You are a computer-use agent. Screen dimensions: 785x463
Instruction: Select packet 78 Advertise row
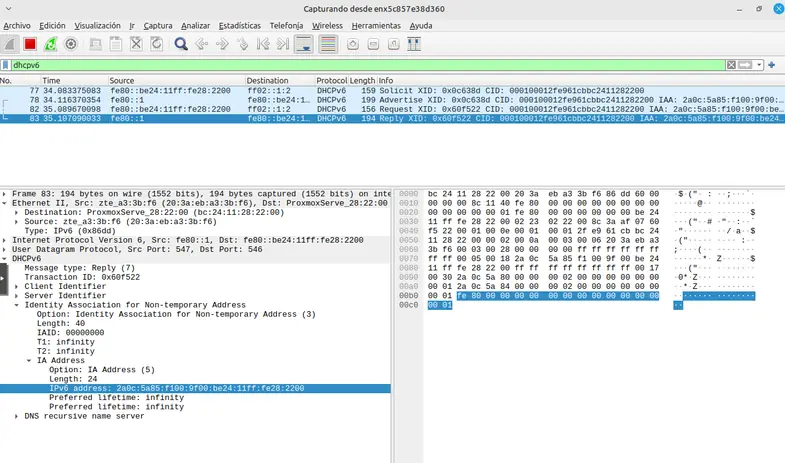[x=392, y=100]
